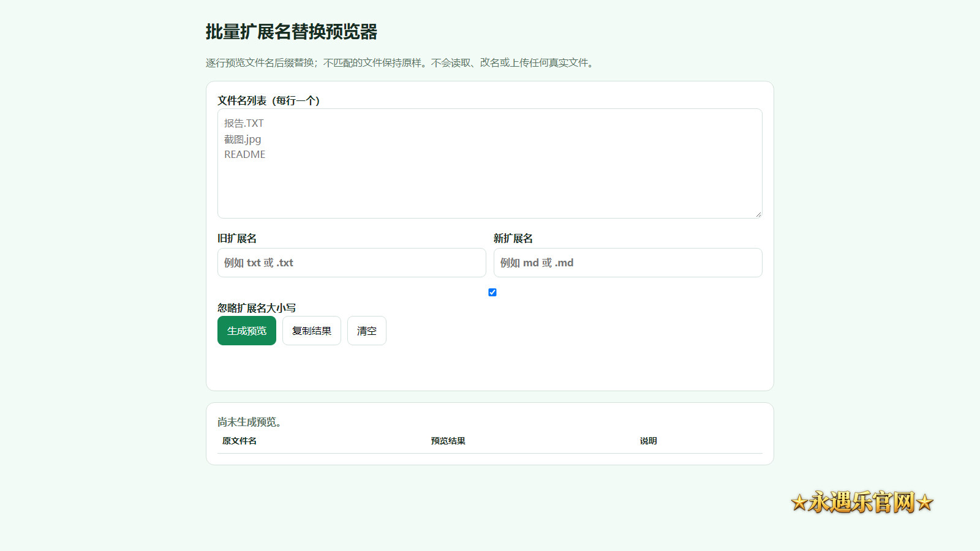Click the 复制结果 button

[312, 331]
